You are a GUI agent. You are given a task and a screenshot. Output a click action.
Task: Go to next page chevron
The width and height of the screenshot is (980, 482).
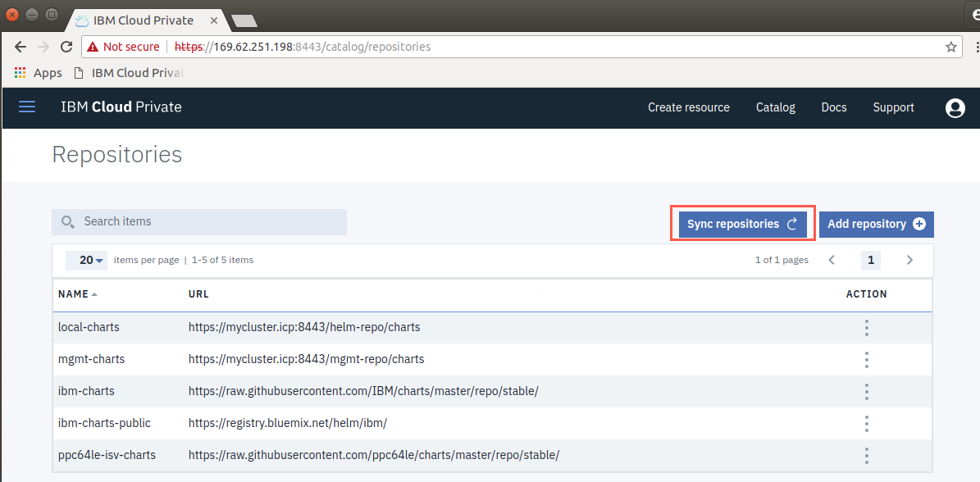pos(910,260)
